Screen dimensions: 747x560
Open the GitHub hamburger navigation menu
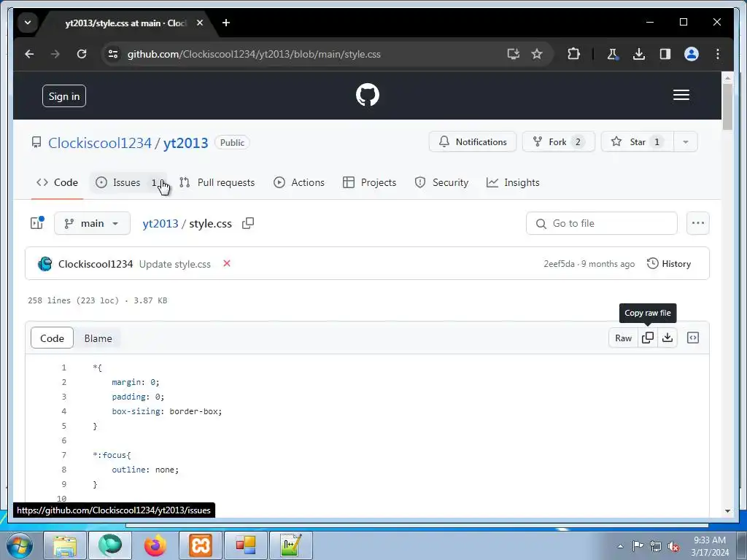[x=681, y=95]
